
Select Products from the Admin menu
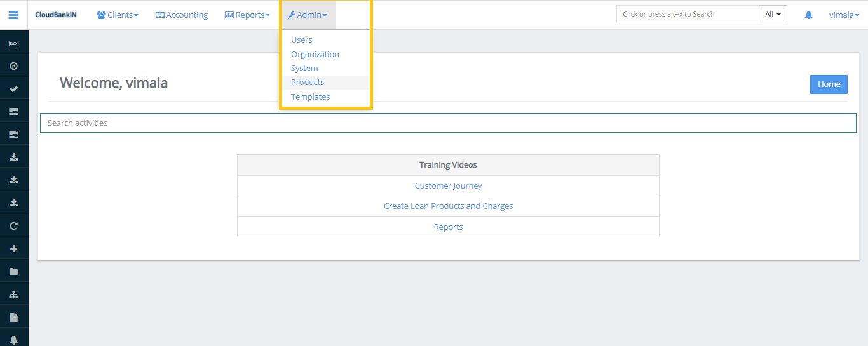tap(308, 83)
